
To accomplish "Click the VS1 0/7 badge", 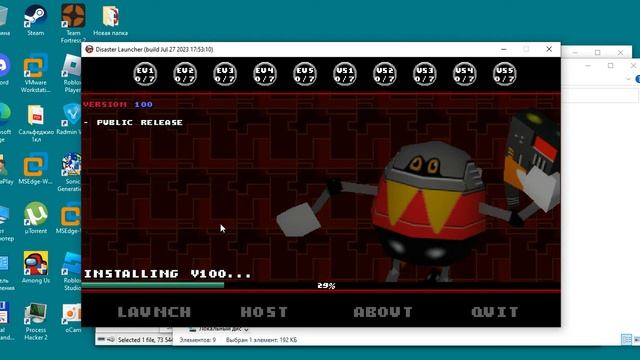I will point(345,74).
